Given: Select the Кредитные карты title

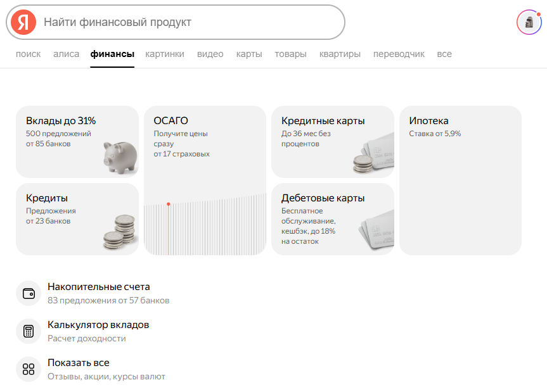Looking at the screenshot, I should point(323,121).
